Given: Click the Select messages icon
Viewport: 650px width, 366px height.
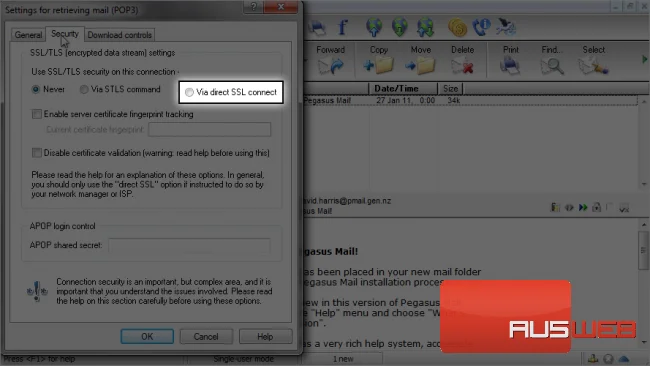Looking at the screenshot, I should tap(593, 66).
